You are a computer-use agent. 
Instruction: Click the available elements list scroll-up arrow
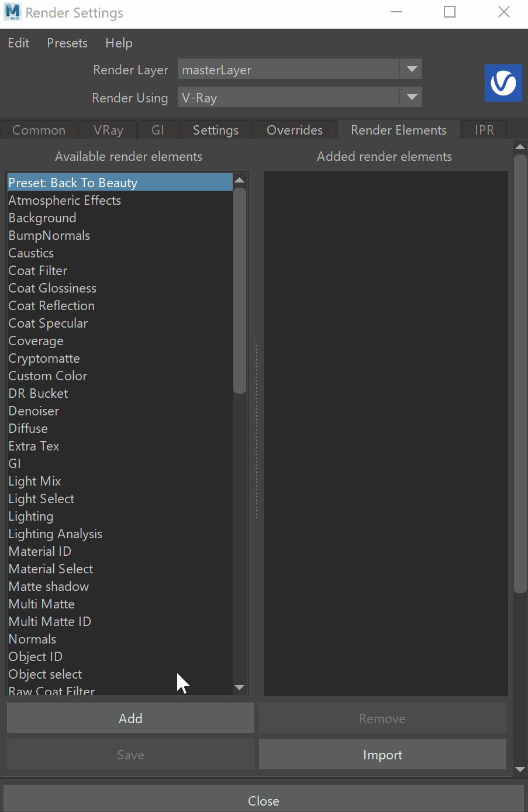(239, 180)
